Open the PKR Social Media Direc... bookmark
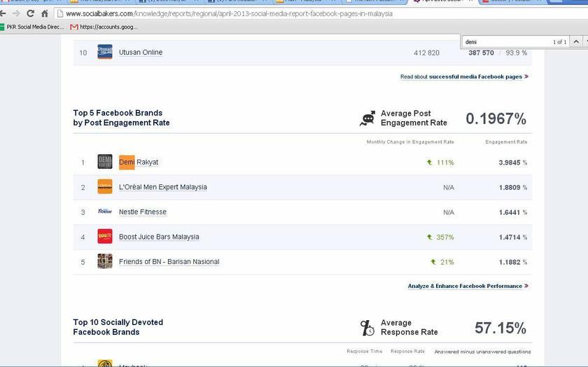Viewport: 588px width, 367px height. click(x=32, y=27)
